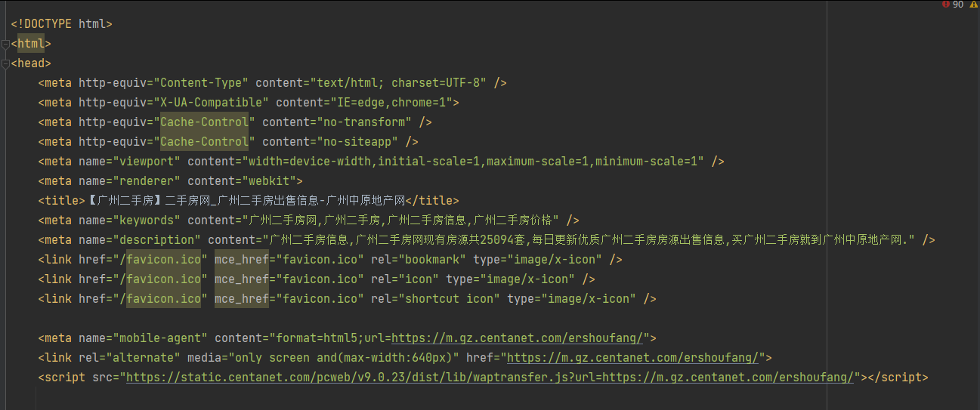
Task: Click Cache-Control on the no-transform line
Action: pyautogui.click(x=204, y=122)
